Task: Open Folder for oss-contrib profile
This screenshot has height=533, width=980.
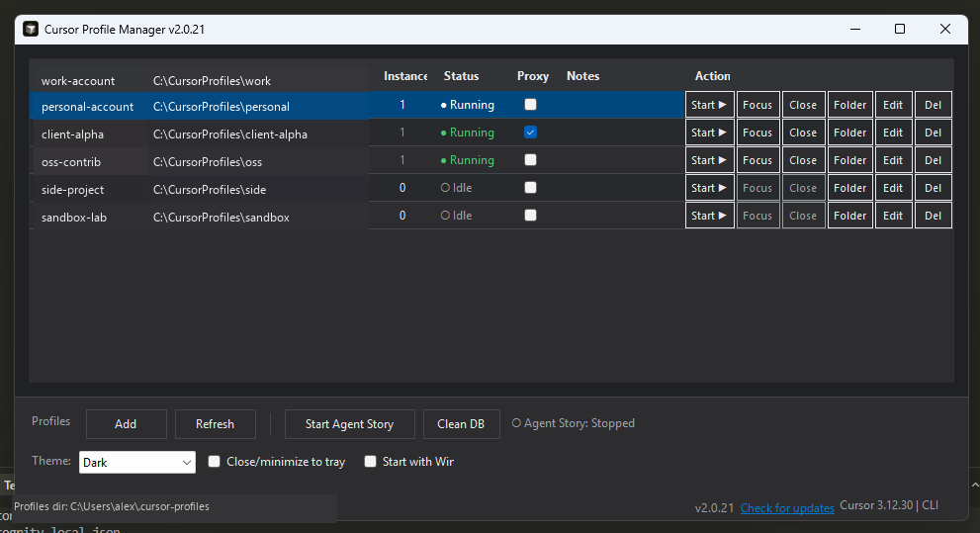Action: pyautogui.click(x=850, y=160)
